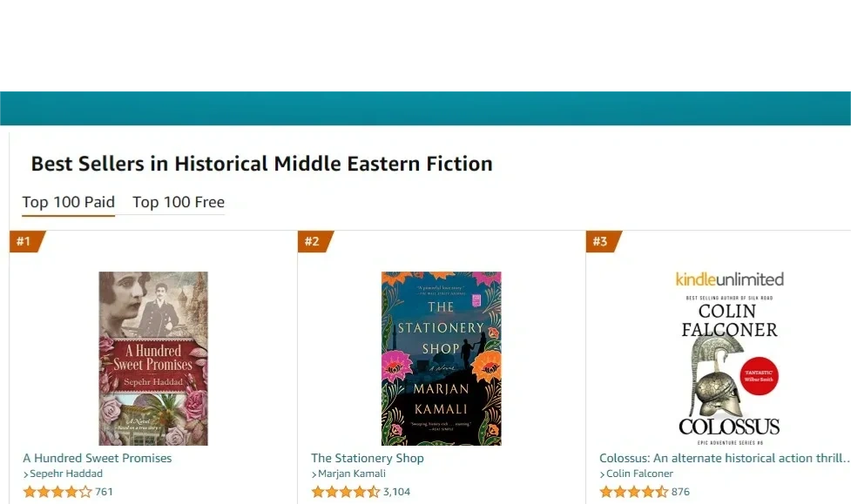
Task: Open the 3,104 reviews count link
Action: 396,492
